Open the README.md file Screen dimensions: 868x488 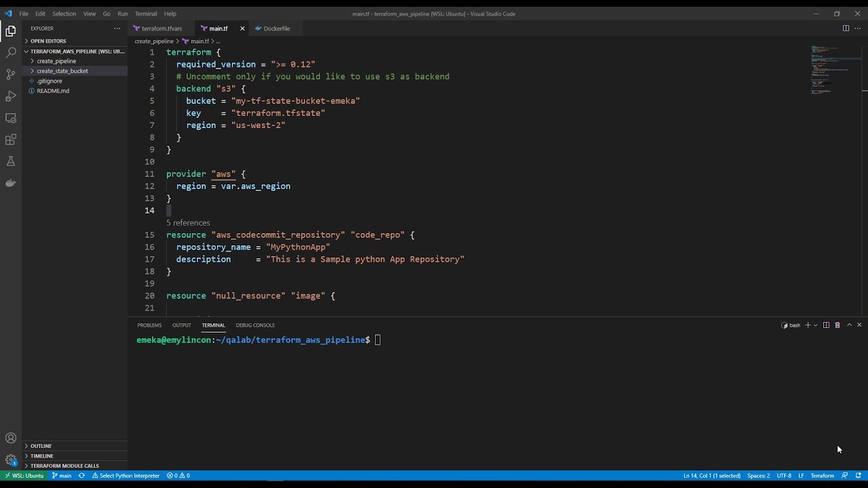point(75,91)
